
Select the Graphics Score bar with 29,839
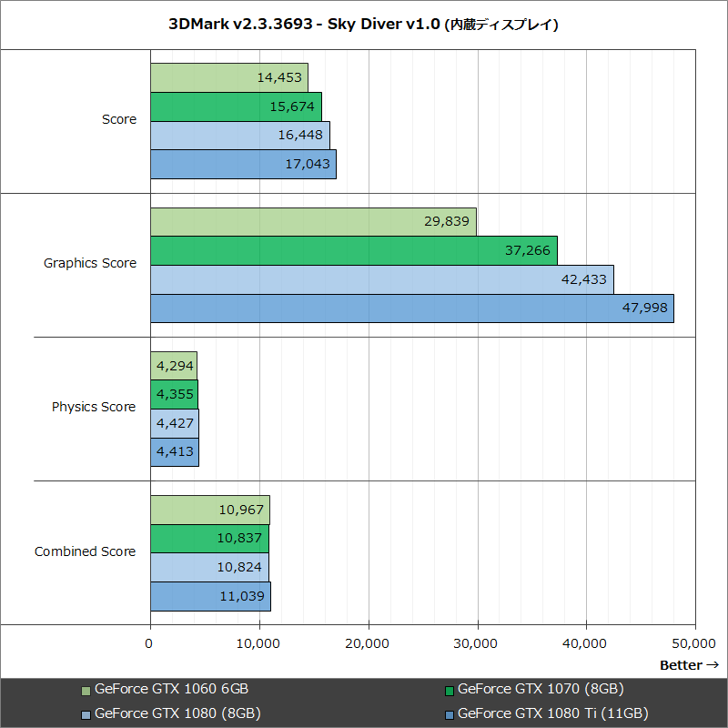point(313,221)
